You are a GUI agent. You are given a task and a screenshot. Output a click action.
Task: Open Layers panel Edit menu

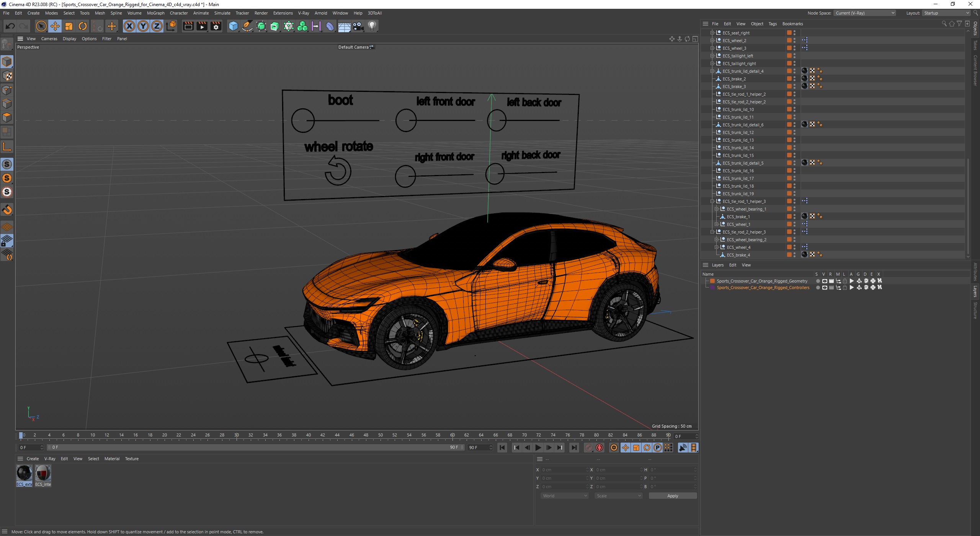pyautogui.click(x=732, y=265)
